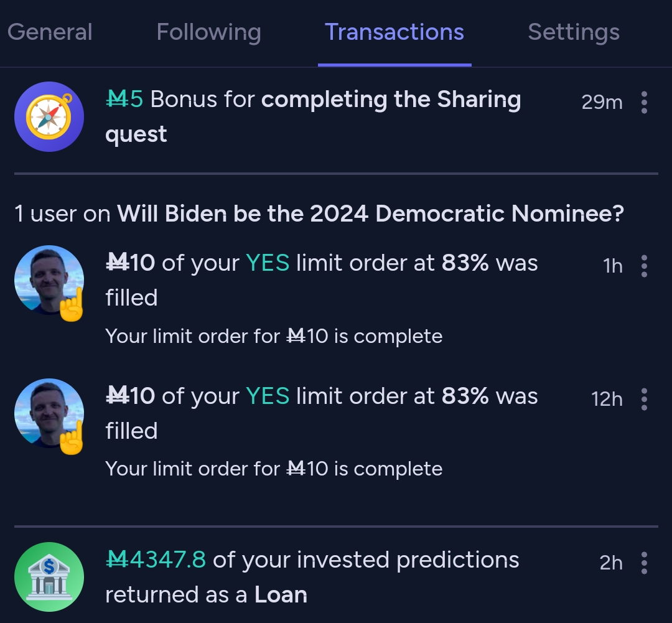Image resolution: width=672 pixels, height=623 pixels.
Task: Select the Transactions tab
Action: tap(394, 32)
